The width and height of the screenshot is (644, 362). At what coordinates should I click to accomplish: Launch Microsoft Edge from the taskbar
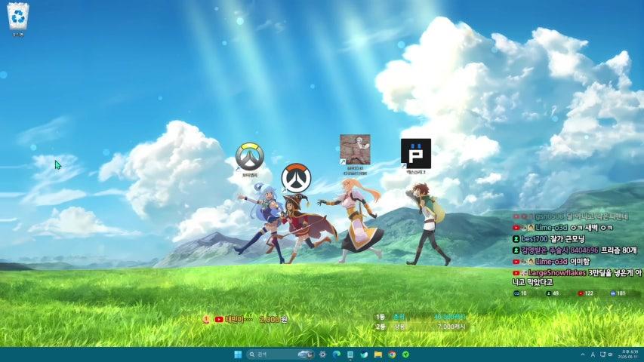[337, 354]
